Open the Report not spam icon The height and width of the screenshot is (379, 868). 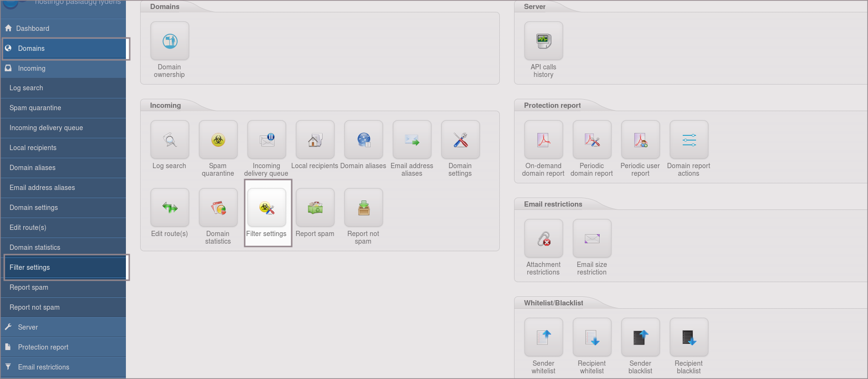point(363,208)
